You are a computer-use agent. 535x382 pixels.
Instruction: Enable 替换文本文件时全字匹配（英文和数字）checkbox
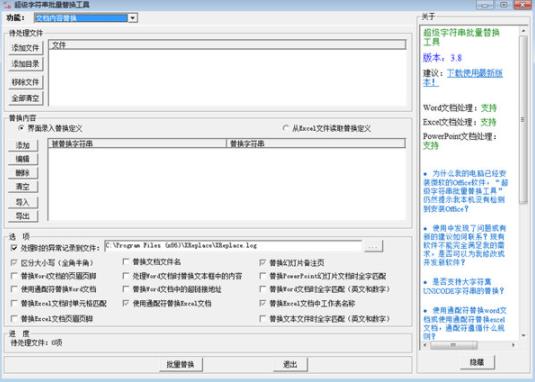(262, 319)
